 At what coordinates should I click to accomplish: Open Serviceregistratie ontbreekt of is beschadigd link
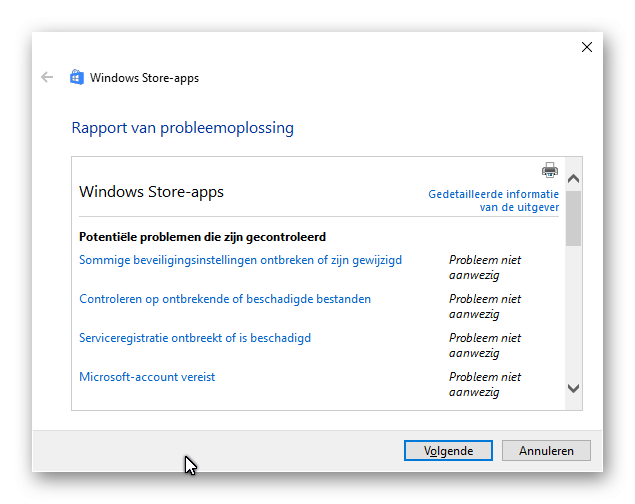(195, 338)
